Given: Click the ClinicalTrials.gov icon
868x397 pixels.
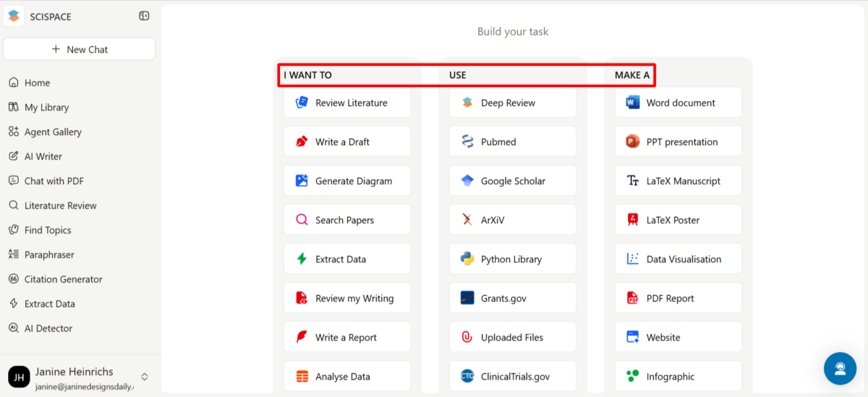Looking at the screenshot, I should click(x=467, y=376).
